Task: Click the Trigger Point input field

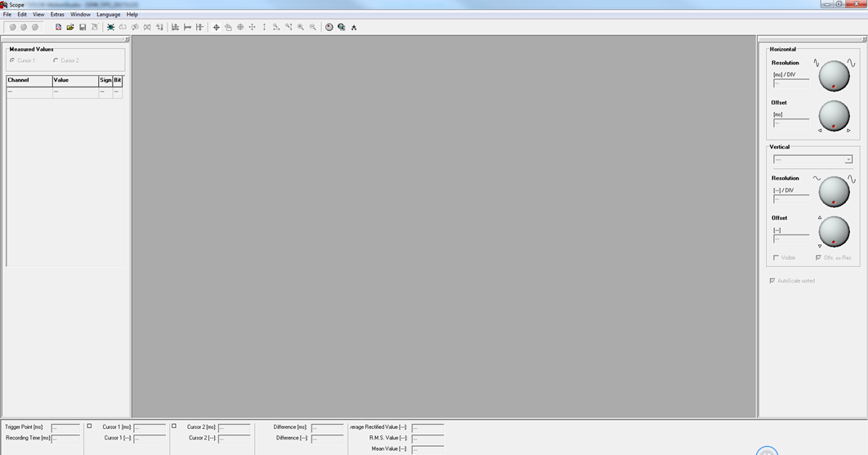Action: [x=65, y=427]
